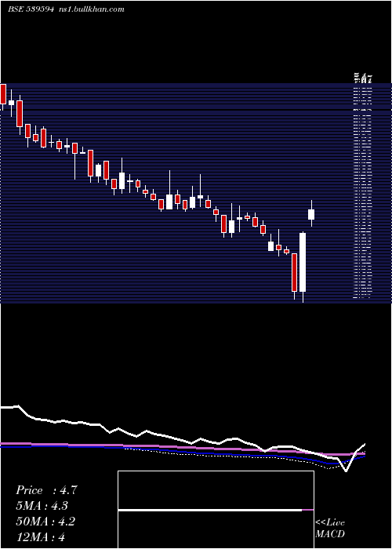Click the ns1.bullkhan.com source text
Image resolution: width=392 pixels, height=549 pixels.
92,9
